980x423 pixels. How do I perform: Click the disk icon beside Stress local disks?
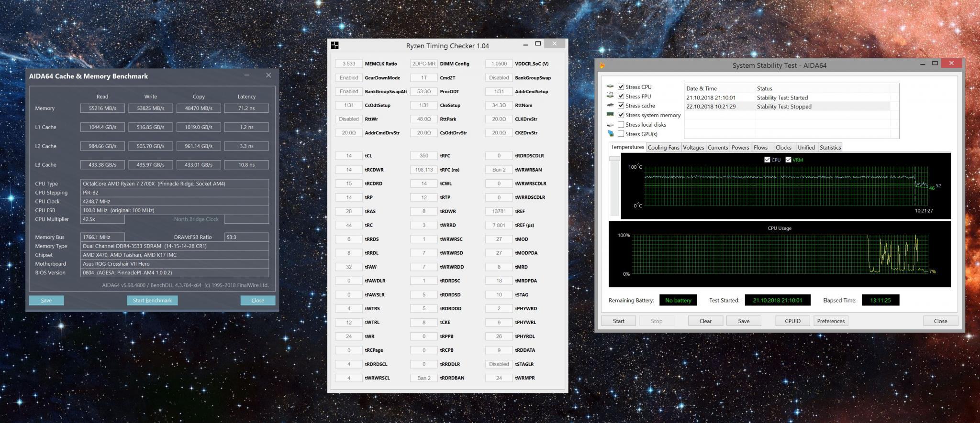click(610, 124)
